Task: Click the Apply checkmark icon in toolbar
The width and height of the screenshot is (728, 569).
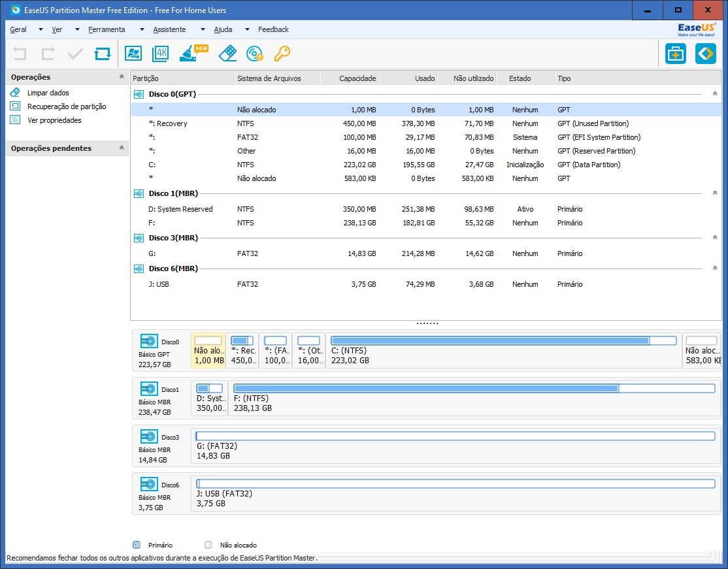Action: coord(75,54)
